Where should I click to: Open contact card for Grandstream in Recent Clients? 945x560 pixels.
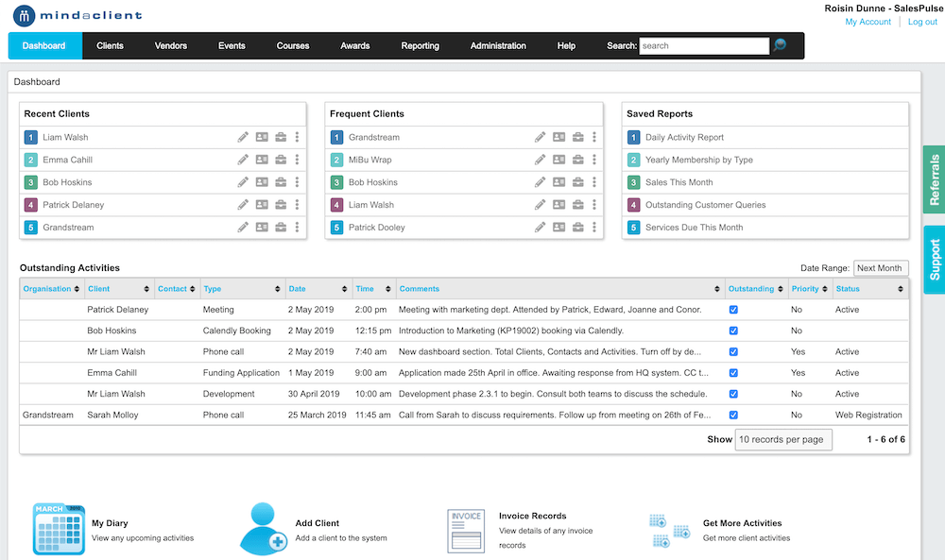(x=262, y=227)
